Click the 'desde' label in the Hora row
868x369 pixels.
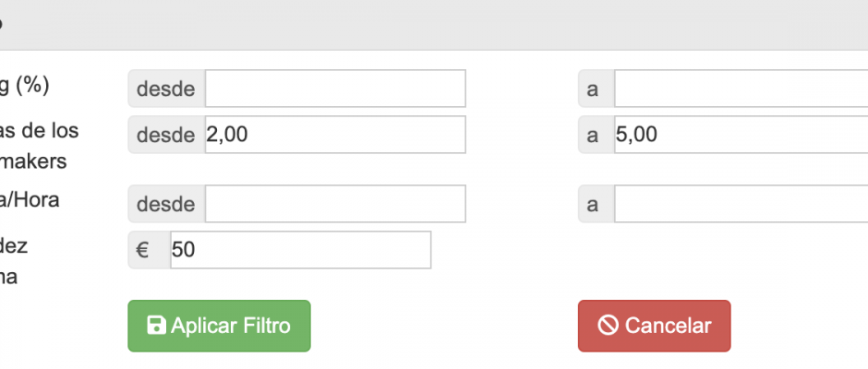(166, 204)
